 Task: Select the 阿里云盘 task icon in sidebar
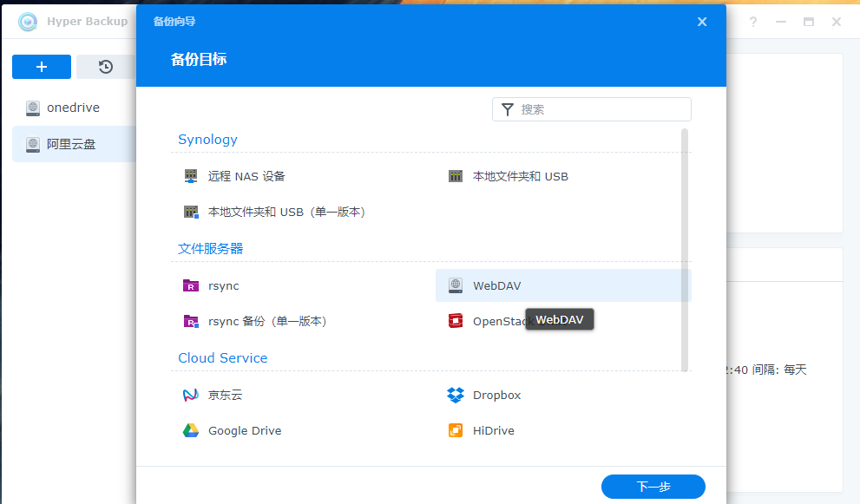click(33, 145)
